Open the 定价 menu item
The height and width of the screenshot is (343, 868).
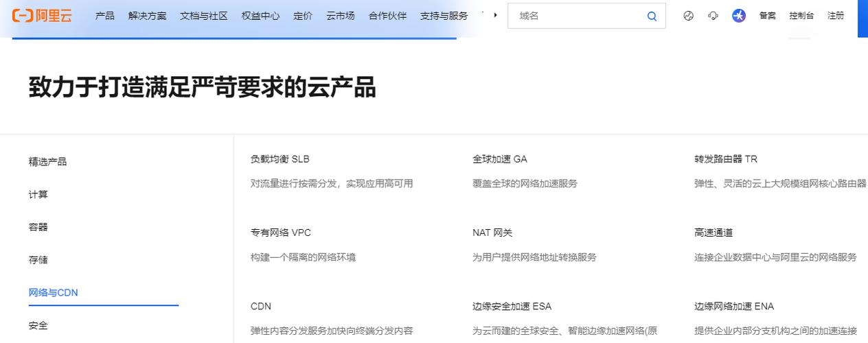click(303, 16)
